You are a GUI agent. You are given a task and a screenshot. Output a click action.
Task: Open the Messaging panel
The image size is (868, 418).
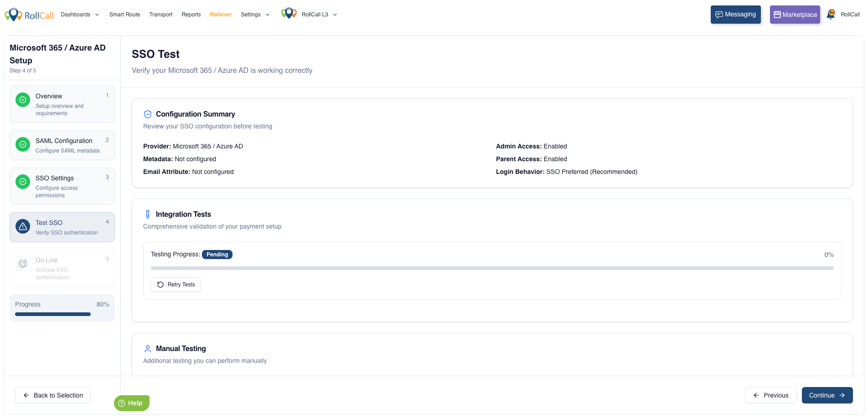tap(736, 15)
